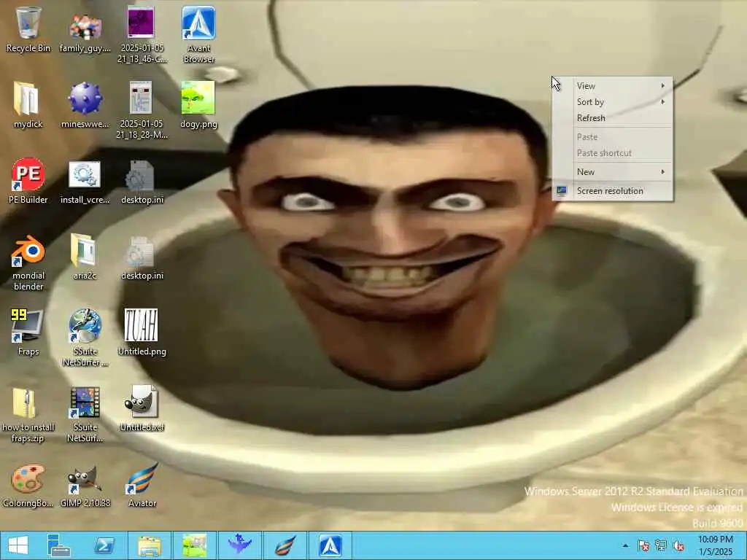Screen dimensions: 747x560
Task: Choose Paste in the context menu
Action: click(613, 136)
